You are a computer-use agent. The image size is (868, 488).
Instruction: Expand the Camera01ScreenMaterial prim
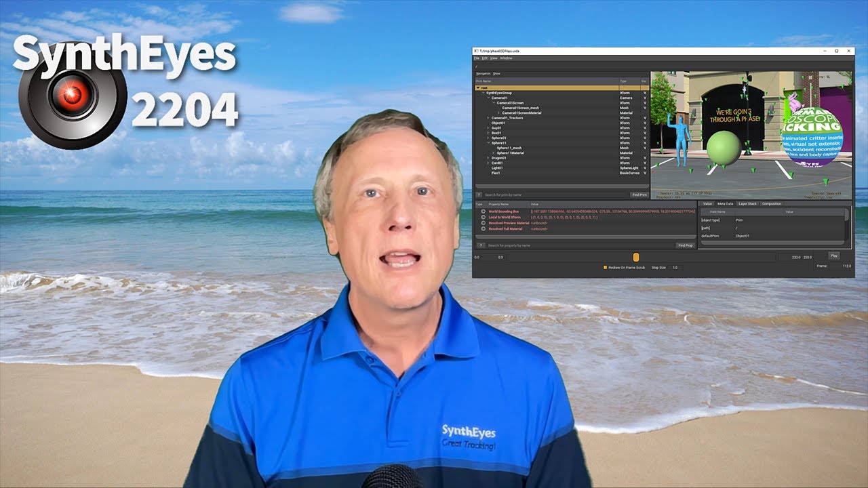click(x=499, y=113)
